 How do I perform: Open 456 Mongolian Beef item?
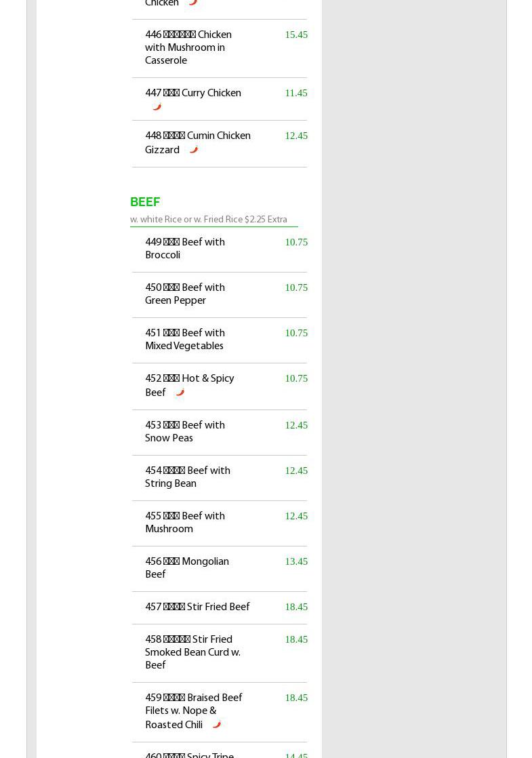click(186, 568)
